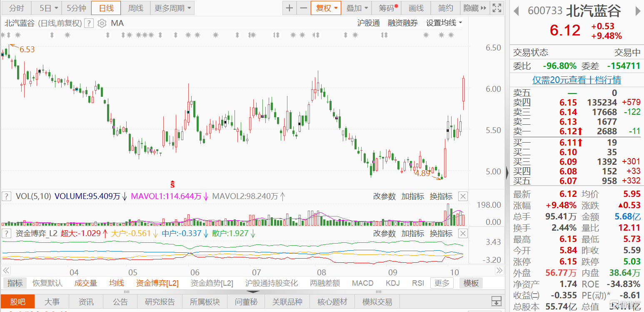Open the 叠加 dropdown
The image size is (644, 312).
pyautogui.click(x=357, y=8)
